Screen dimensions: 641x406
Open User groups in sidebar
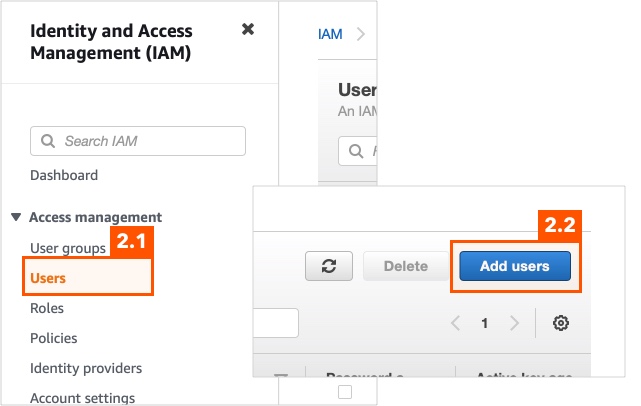coord(68,248)
